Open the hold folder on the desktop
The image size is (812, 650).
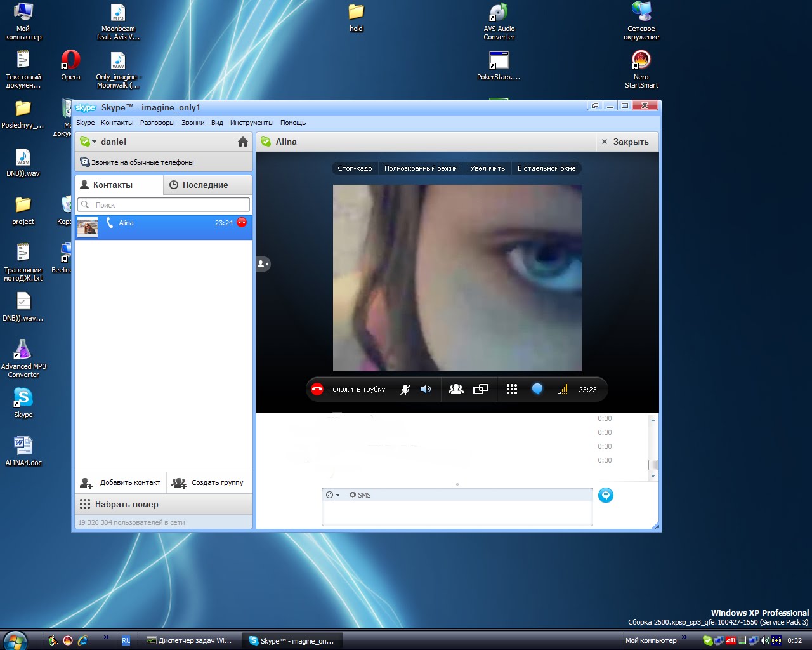click(x=357, y=18)
